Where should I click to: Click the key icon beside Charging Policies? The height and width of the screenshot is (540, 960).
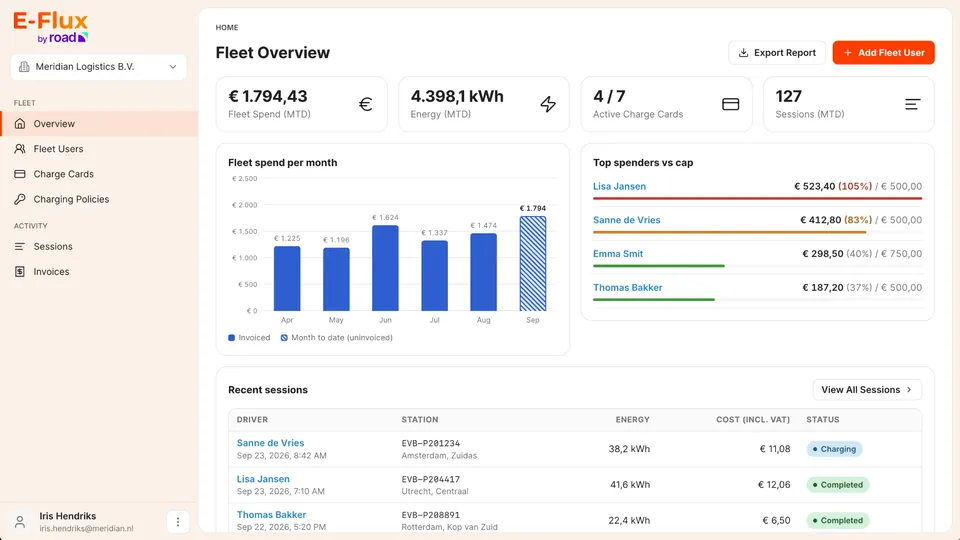pyautogui.click(x=20, y=199)
